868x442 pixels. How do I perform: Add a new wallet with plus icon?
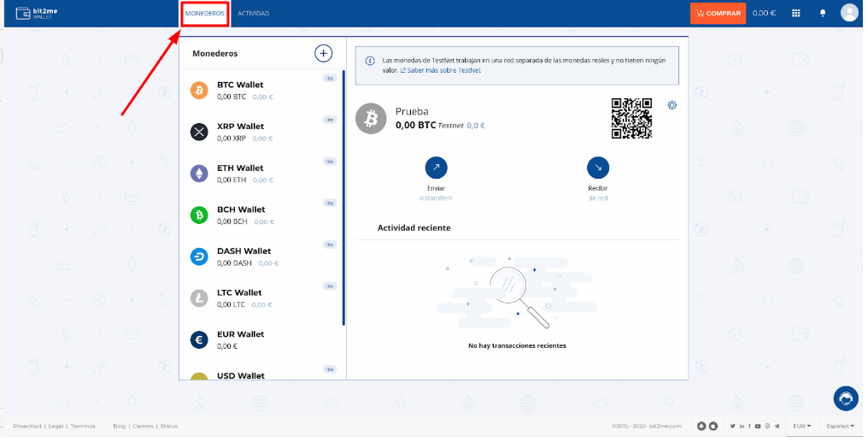coord(323,54)
